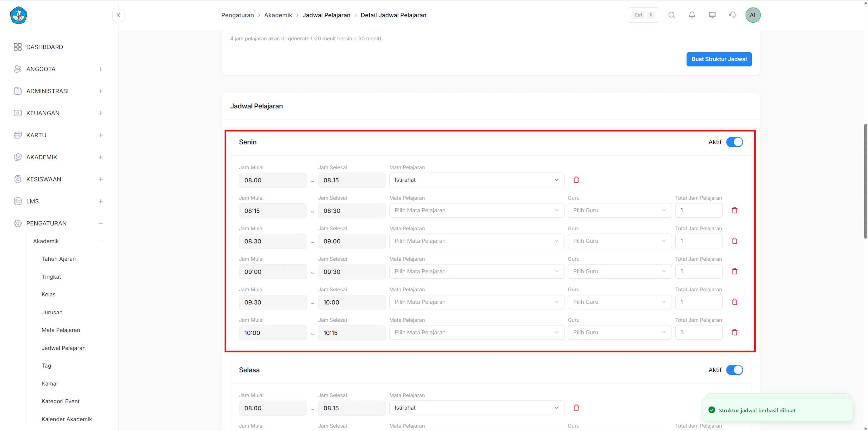This screenshot has height=431, width=868.
Task: Open Kalender Akademik settings
Action: tap(67, 419)
